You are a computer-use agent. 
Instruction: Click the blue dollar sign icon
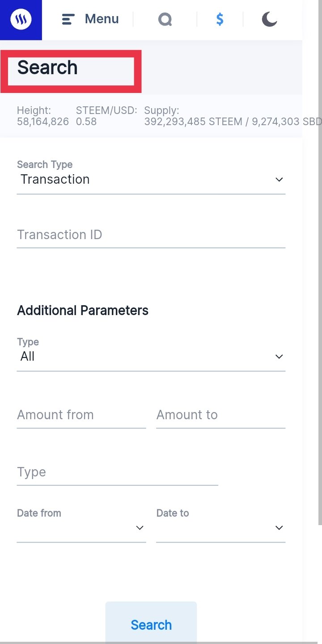click(220, 19)
